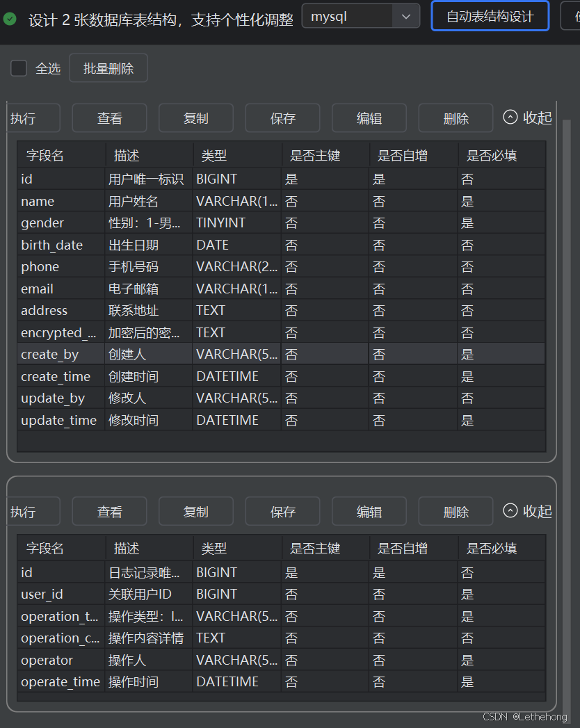Viewport: 580px width, 728px height.
Task: Select the address field cell
Action: 61,310
